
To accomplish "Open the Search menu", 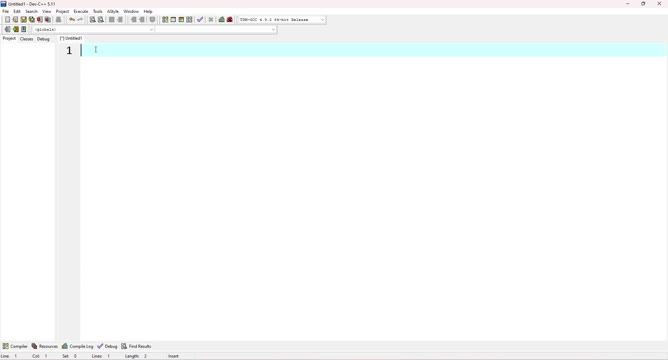I will point(32,12).
